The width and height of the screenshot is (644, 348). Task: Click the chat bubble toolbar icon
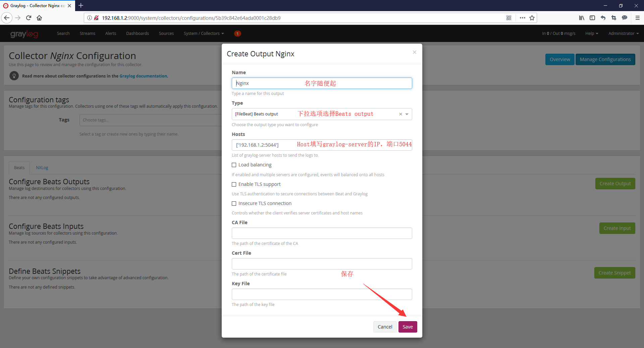pyautogui.click(x=625, y=18)
